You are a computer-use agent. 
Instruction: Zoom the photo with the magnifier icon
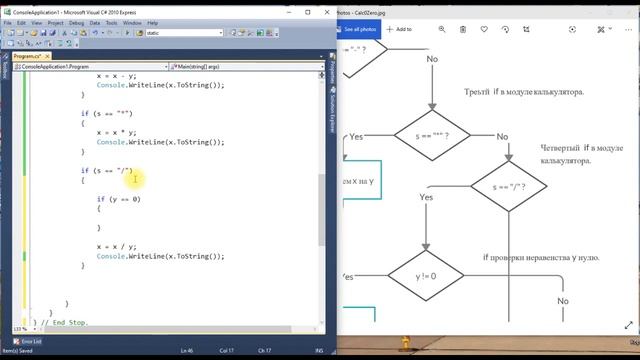pos(442,29)
